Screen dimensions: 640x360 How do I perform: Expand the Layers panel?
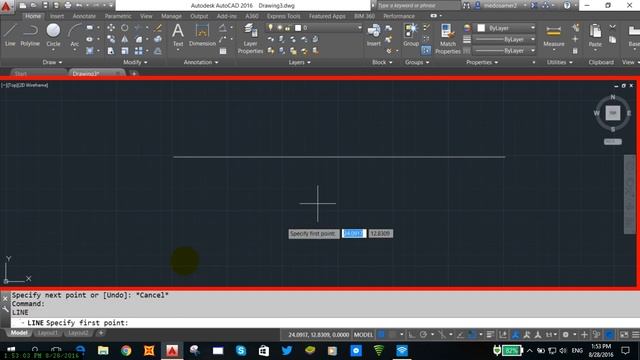point(300,62)
